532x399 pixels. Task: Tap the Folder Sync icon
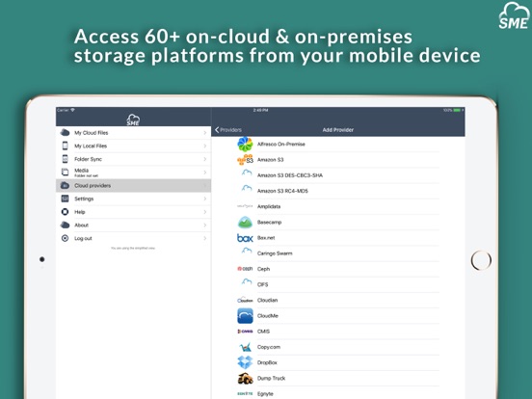point(65,159)
